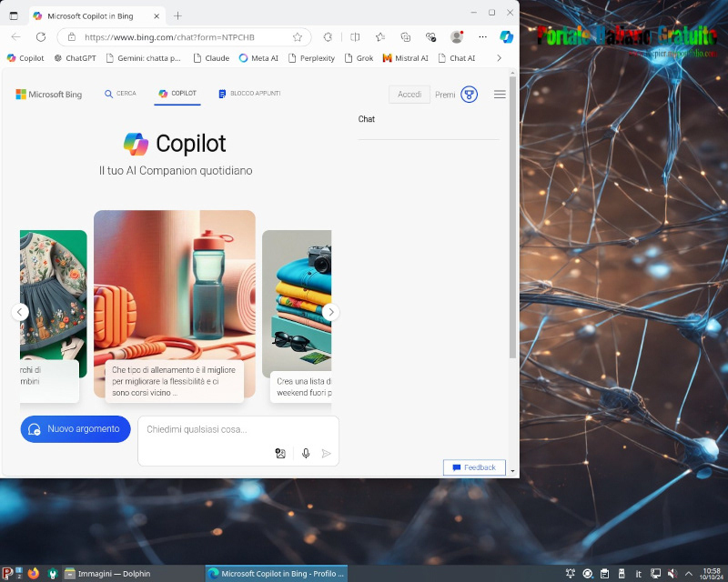Click the Microsoft Bing logo
Image resolution: width=728 pixels, height=582 pixels.
[x=49, y=95]
